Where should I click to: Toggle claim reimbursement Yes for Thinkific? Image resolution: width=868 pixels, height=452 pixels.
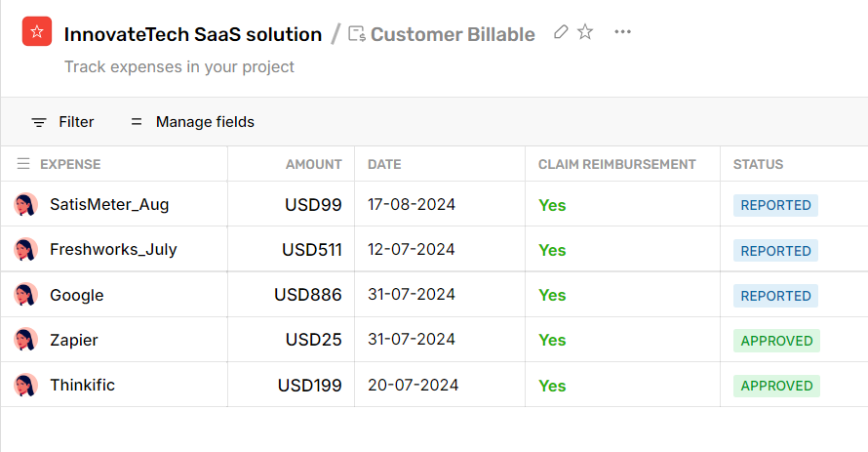click(x=552, y=386)
